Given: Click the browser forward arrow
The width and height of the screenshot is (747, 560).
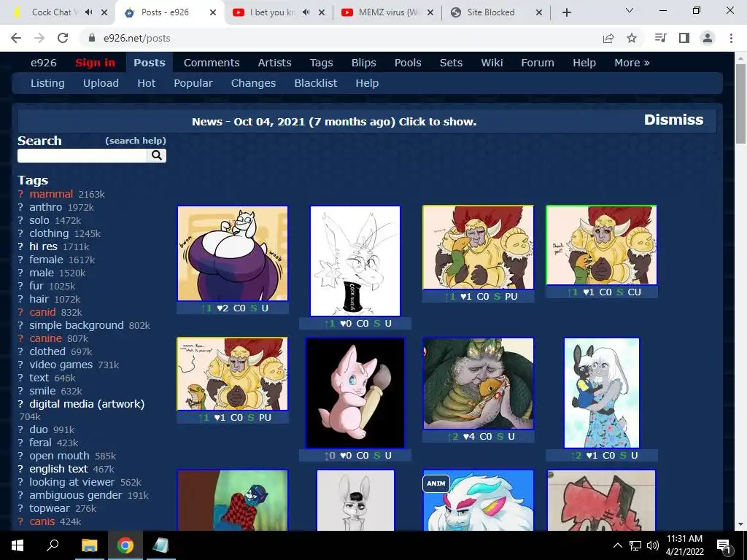Looking at the screenshot, I should pos(39,38).
